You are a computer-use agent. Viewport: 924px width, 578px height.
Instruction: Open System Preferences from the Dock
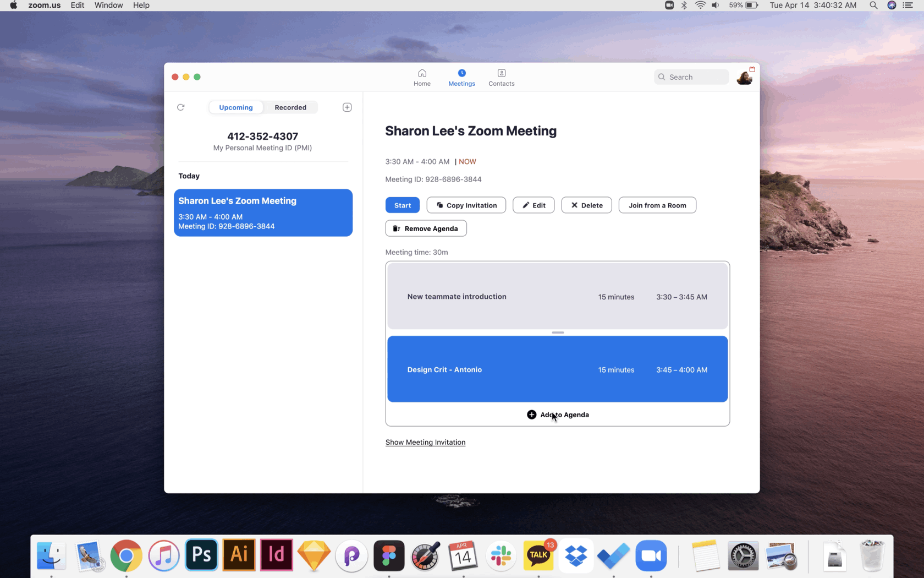tap(743, 555)
